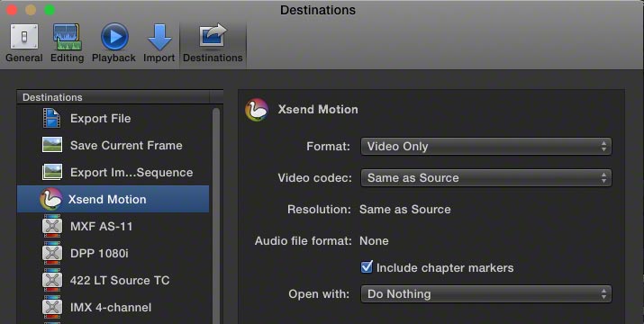Select Export Im...Sequence destination

pos(113,172)
